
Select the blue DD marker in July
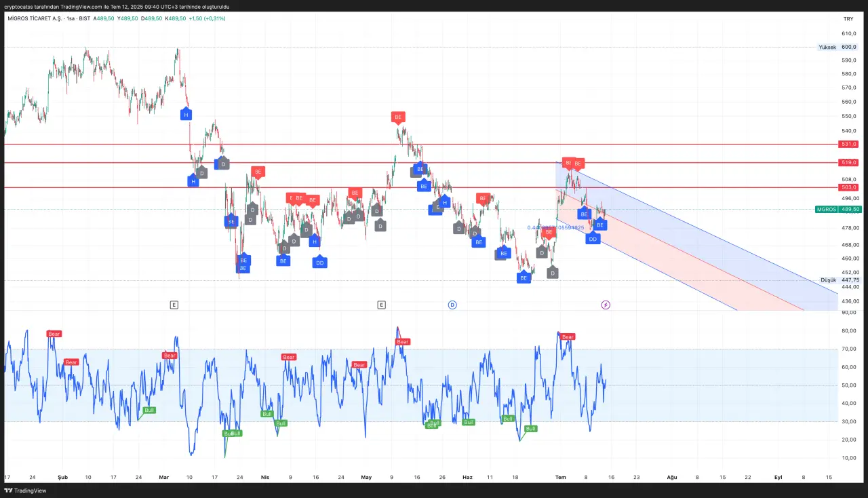click(593, 239)
